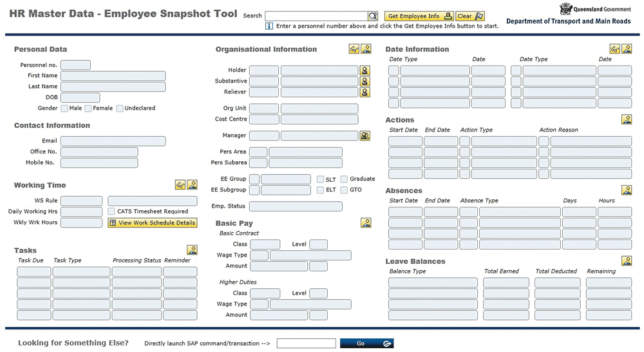Viewport: 644px width, 352px height.
Task: Click the people icon beside Manager field
Action: pyautogui.click(x=365, y=135)
